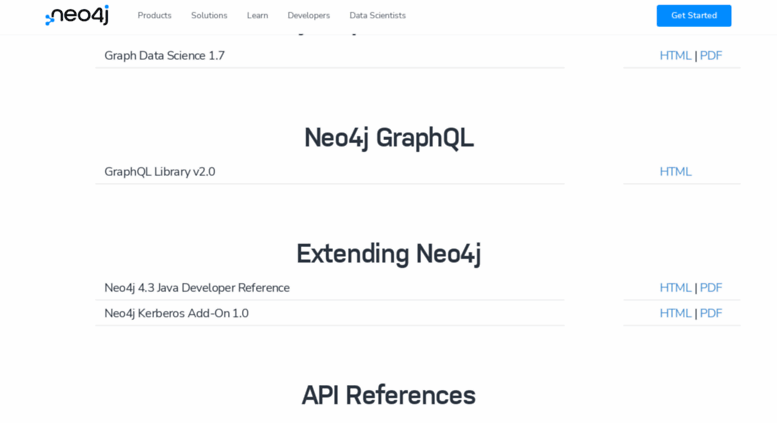The height and width of the screenshot is (423, 777).
Task: Open HTML docs for Graph Data Science 1.7
Action: pyautogui.click(x=675, y=55)
